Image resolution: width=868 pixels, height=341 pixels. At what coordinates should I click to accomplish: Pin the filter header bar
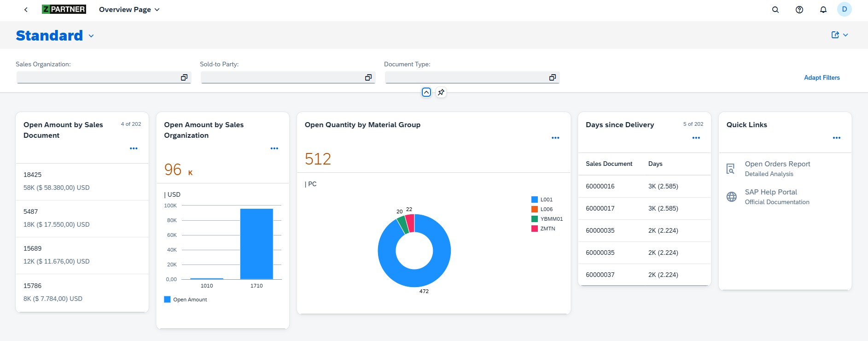pyautogui.click(x=441, y=92)
